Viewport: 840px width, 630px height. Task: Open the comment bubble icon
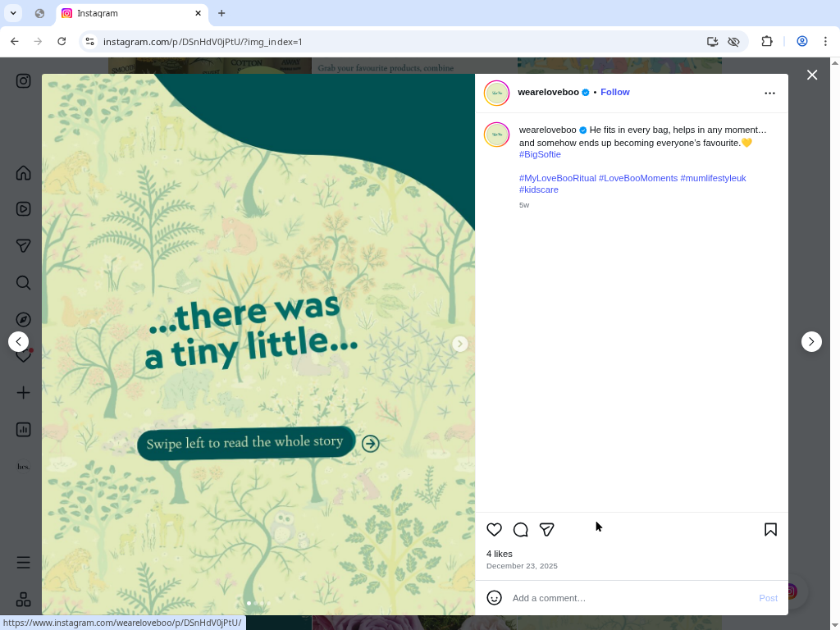[520, 530]
